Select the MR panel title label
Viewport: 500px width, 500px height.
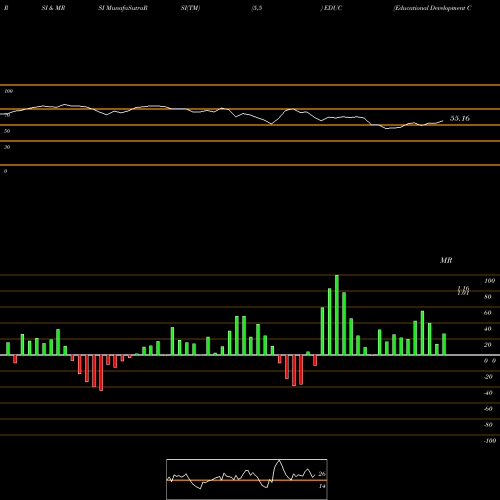(446, 260)
